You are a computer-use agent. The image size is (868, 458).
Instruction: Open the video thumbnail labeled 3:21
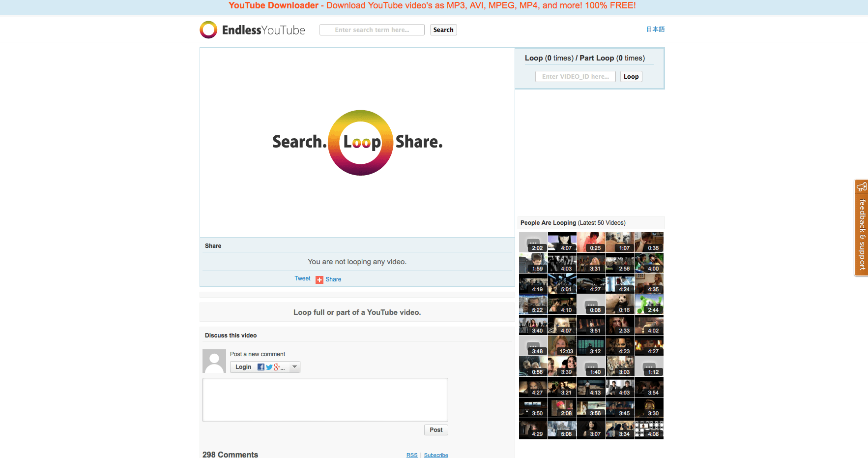point(562,387)
